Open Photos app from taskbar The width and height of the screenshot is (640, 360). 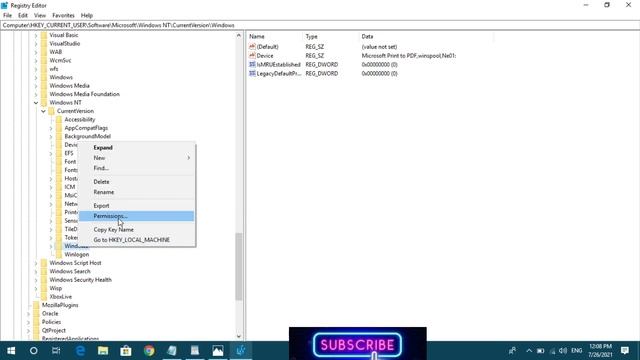[218, 351]
